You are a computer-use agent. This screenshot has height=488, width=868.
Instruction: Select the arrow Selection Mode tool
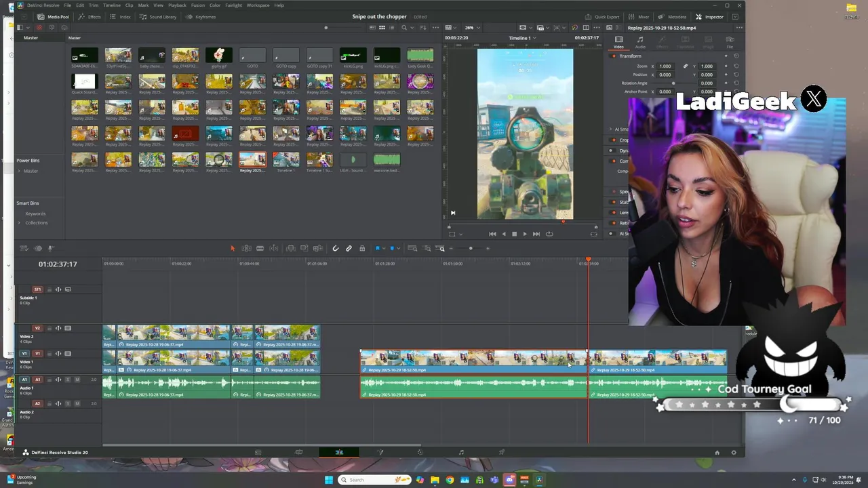(x=232, y=249)
